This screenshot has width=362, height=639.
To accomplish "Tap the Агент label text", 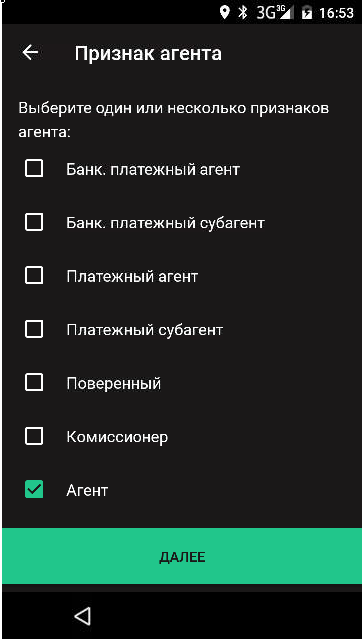I will pyautogui.click(x=87, y=491).
